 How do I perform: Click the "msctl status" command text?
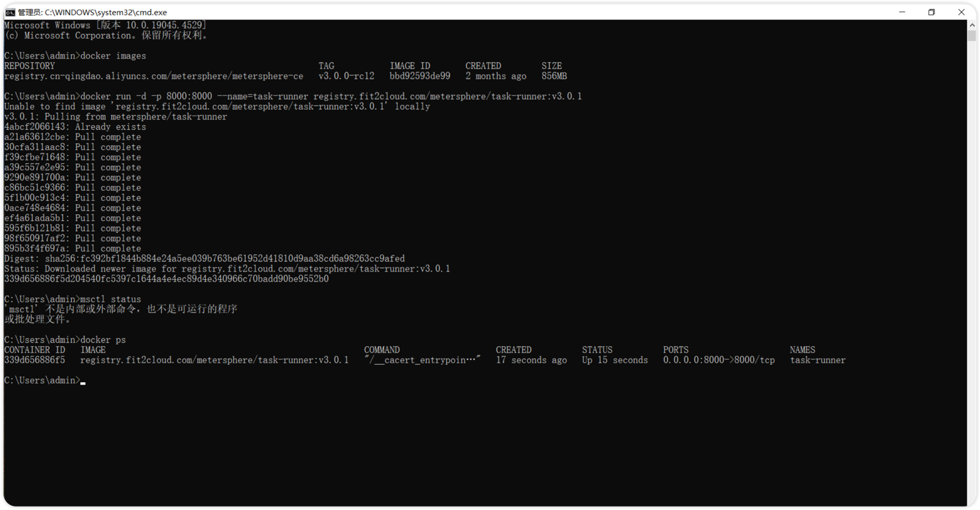pos(111,299)
